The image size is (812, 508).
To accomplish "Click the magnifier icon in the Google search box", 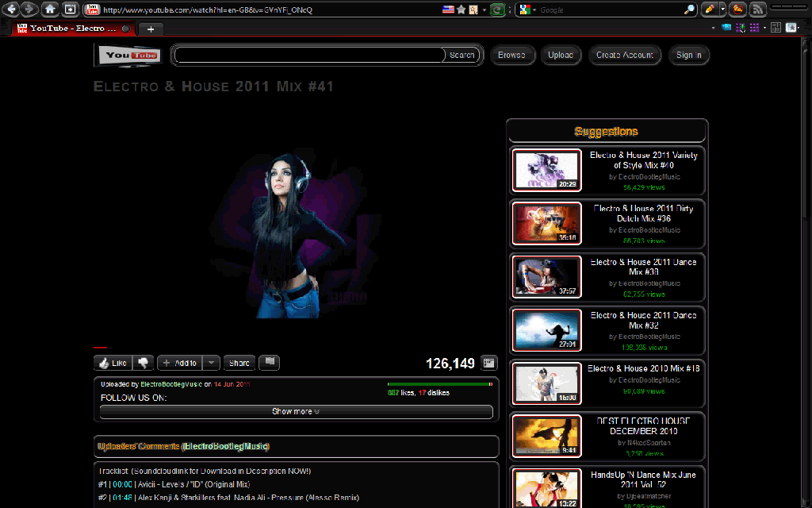I will tap(689, 10).
